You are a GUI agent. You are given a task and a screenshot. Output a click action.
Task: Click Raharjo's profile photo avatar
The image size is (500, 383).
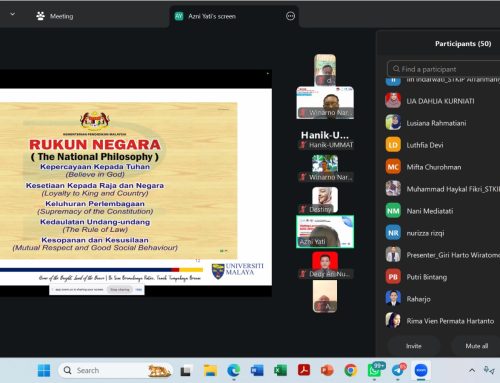393,298
